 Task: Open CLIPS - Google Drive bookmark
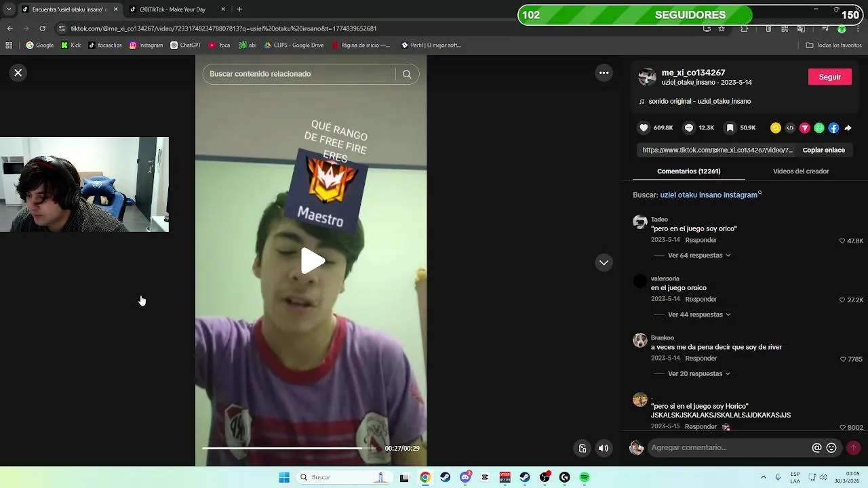tap(294, 45)
